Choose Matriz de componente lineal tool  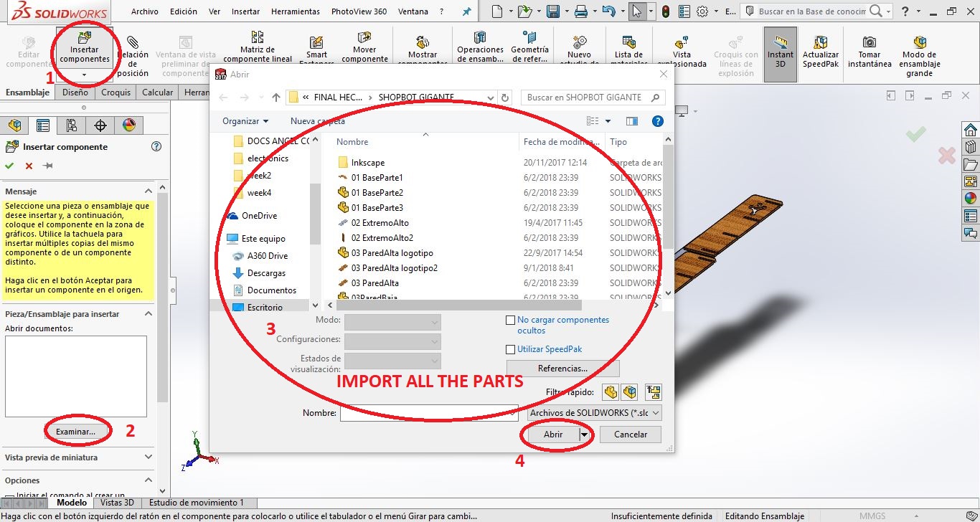[258, 47]
